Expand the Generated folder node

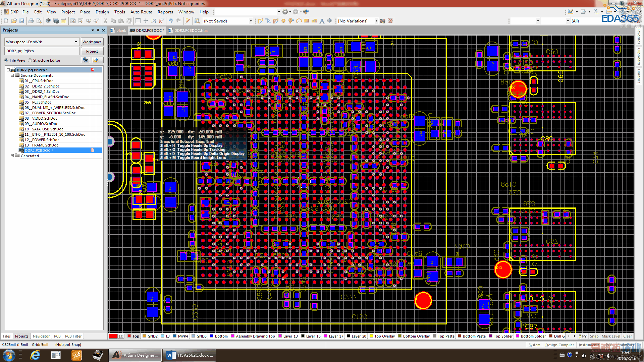[x=12, y=156]
